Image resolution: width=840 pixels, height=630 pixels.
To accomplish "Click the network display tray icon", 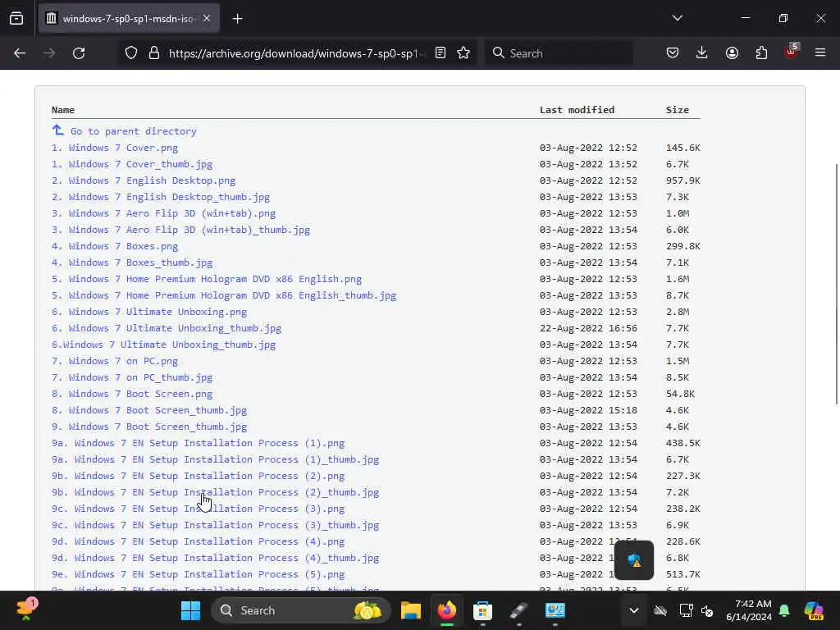I will [x=686, y=610].
